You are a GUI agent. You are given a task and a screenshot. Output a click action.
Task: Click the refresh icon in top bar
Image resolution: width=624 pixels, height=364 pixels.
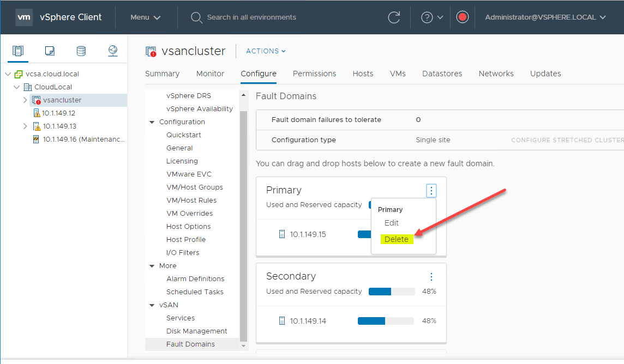tap(394, 17)
